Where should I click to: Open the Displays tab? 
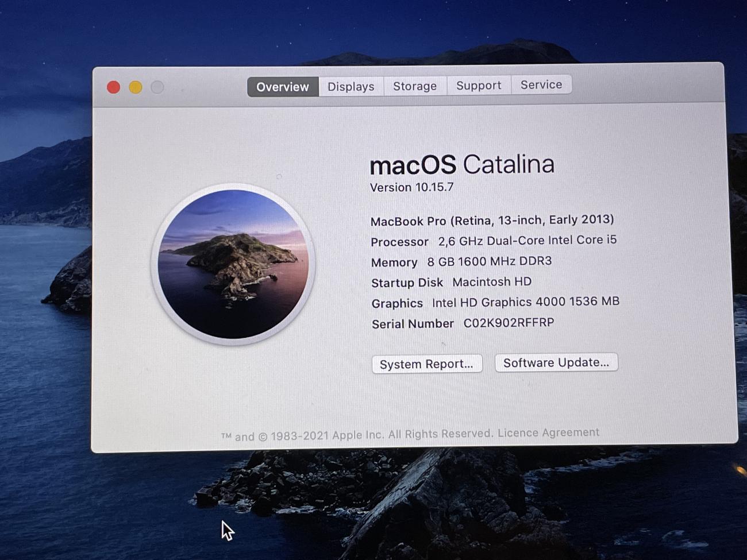351,86
